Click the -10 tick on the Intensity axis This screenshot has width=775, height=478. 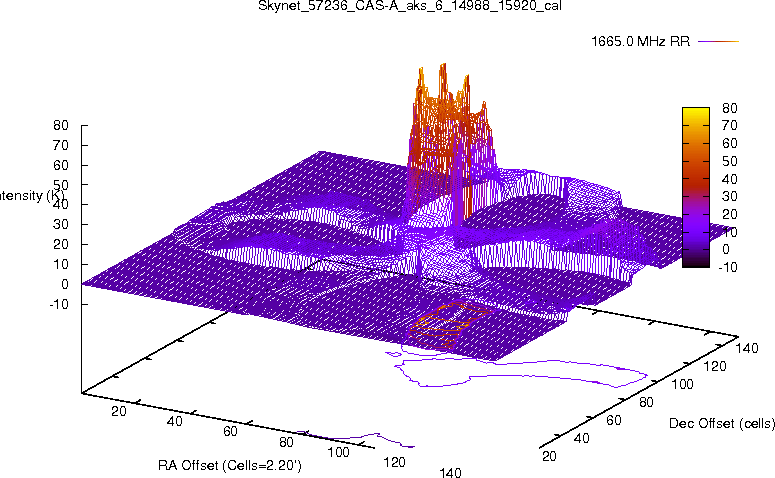click(59, 304)
